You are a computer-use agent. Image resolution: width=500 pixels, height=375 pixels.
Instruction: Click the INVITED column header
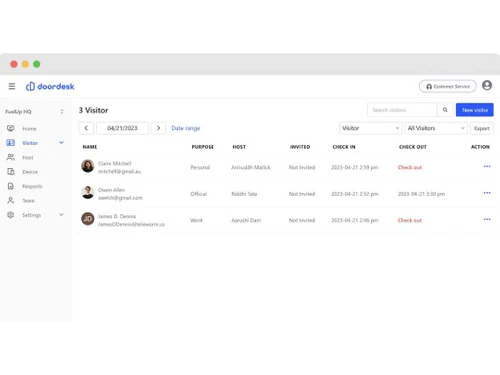(300, 147)
